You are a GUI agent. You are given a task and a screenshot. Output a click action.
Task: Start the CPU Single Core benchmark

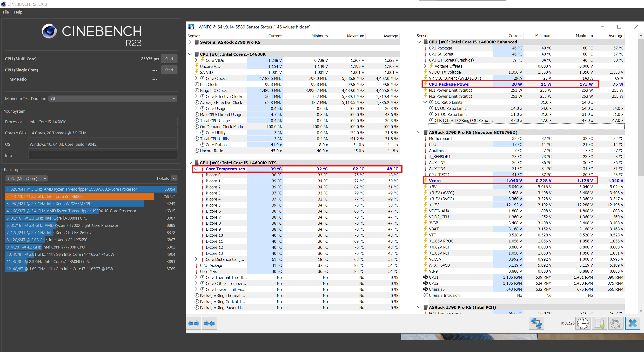[x=169, y=70]
